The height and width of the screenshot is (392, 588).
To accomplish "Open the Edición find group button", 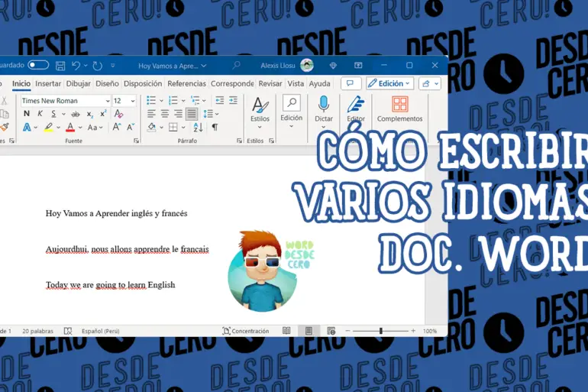I will [292, 112].
